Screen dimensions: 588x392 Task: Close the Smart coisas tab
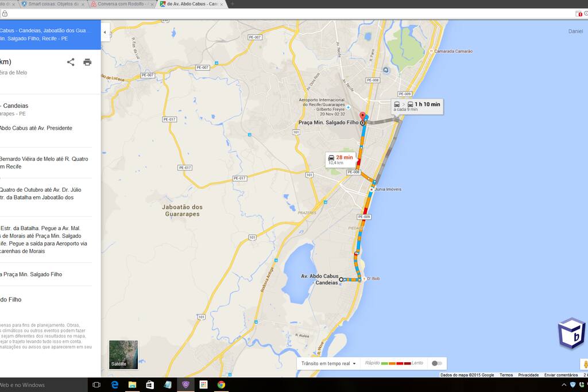tap(83, 5)
